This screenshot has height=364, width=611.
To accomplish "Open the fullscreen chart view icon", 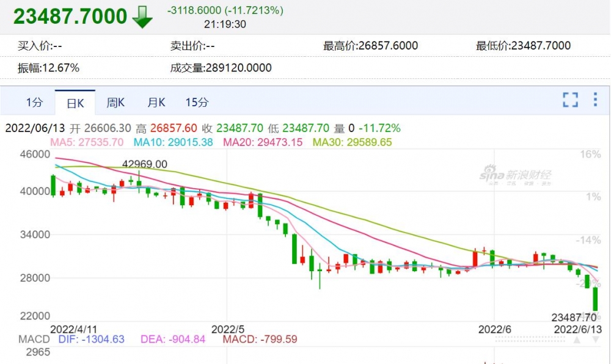I will click(x=570, y=100).
